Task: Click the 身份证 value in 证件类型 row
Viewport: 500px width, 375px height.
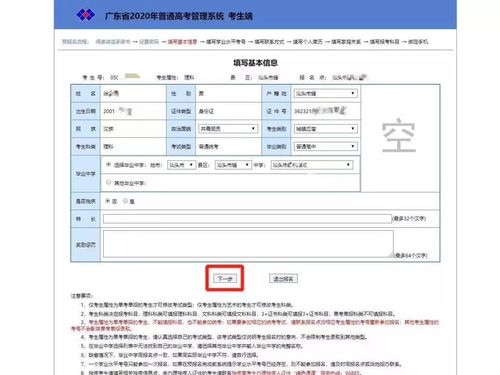Action: 206,111
